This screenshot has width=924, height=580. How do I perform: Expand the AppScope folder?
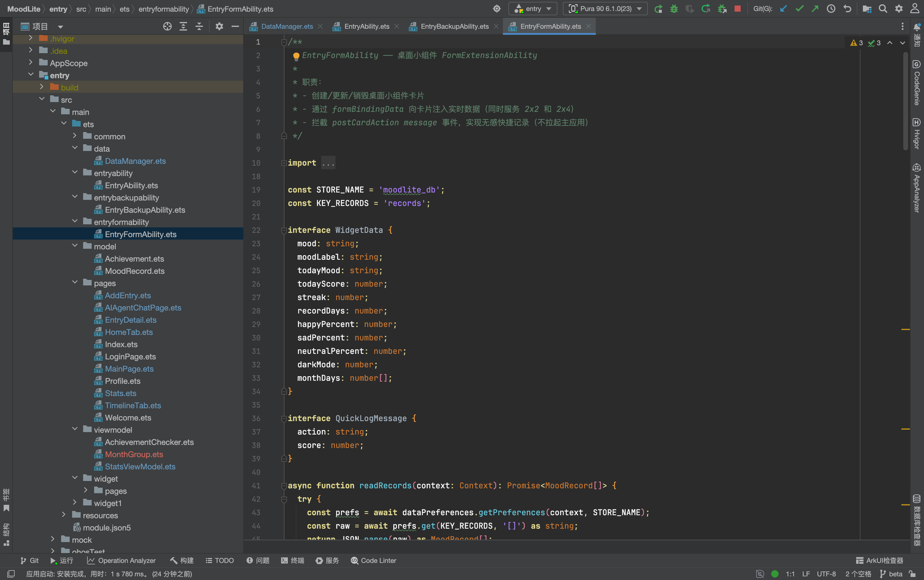tap(30, 63)
